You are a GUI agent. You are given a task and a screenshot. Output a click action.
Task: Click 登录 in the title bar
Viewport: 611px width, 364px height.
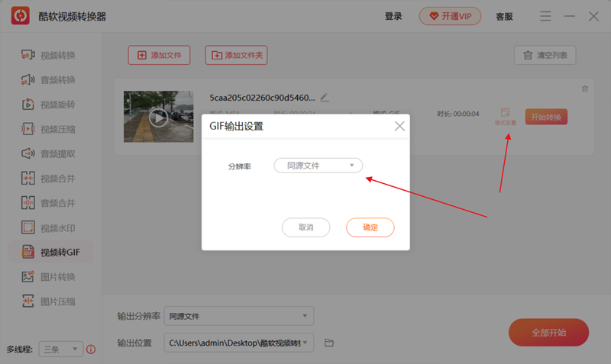tap(393, 16)
